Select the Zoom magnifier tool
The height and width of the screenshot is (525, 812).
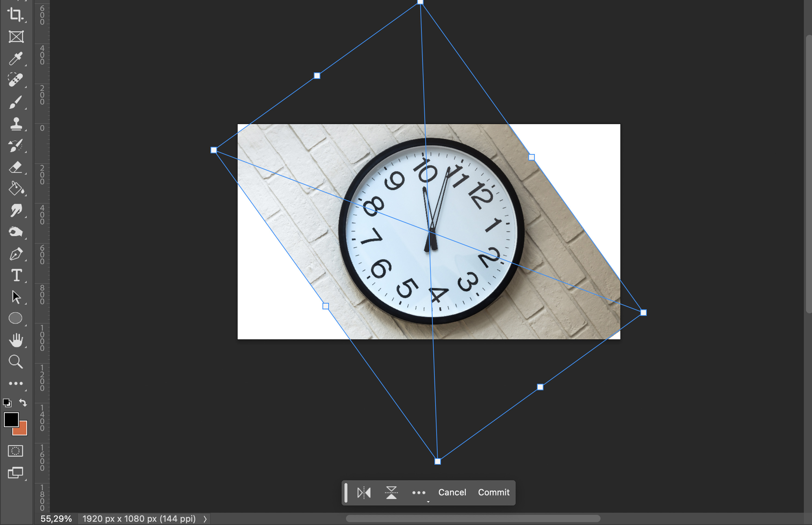(16, 362)
